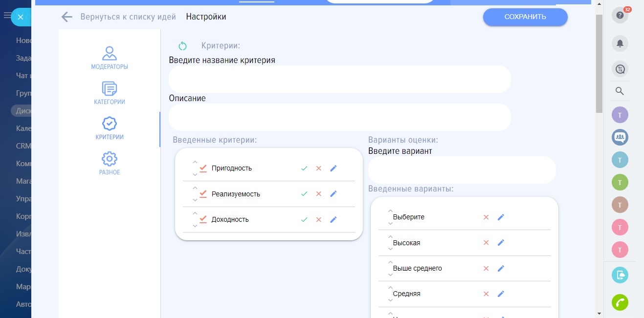This screenshot has height=318, width=644.
Task: Open the notifications bell icon
Action: pos(620,44)
